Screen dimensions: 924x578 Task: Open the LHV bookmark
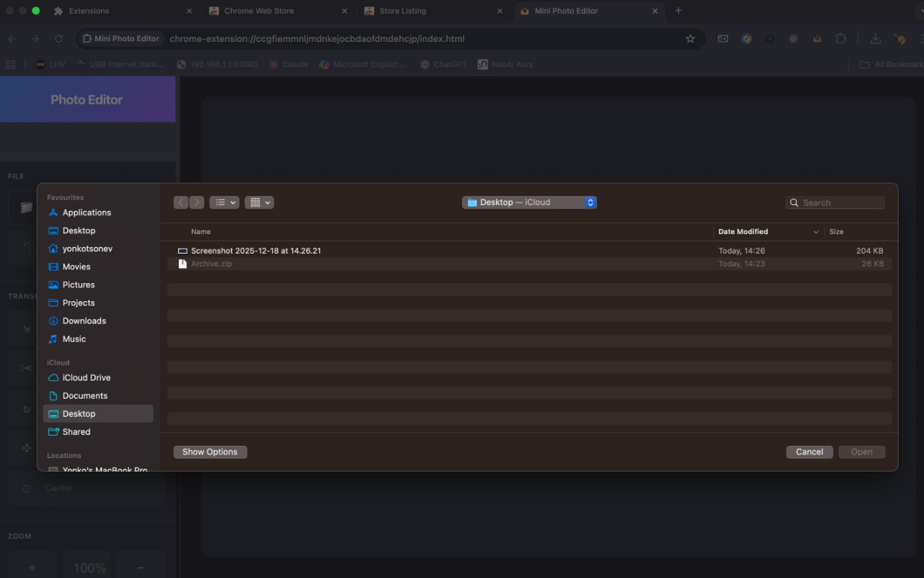pos(50,64)
